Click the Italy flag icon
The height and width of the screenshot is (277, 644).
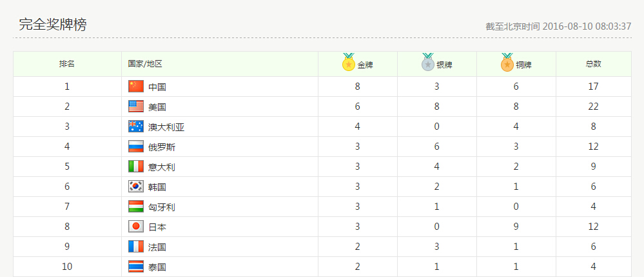(135, 167)
